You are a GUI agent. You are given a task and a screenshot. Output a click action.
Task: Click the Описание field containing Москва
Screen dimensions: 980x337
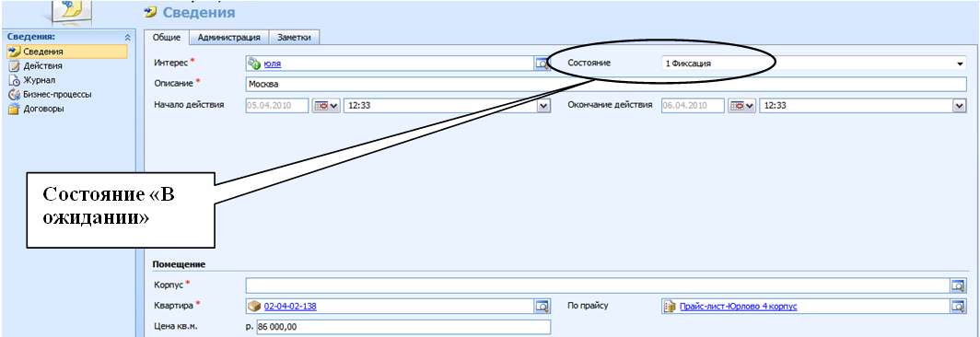(x=606, y=84)
